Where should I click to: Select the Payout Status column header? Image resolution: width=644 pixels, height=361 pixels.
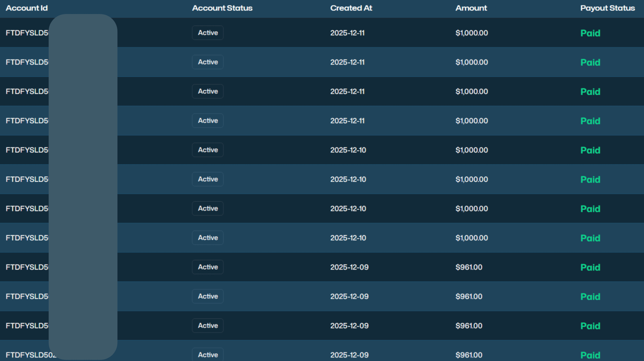608,8
